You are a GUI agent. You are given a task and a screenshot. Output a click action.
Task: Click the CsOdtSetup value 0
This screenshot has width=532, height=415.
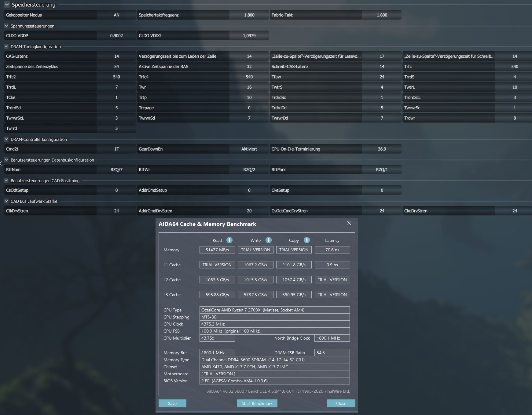pyautogui.click(x=116, y=190)
